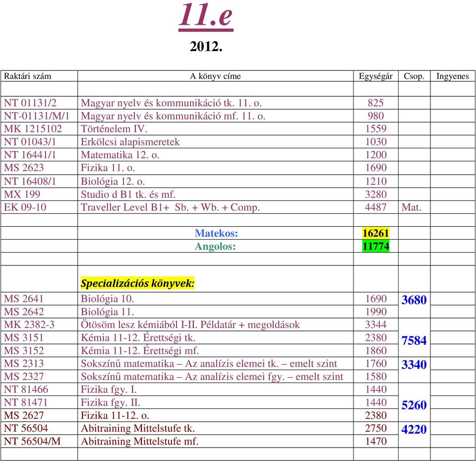
Task: Select stock number 'MS 2623'
Action: (24, 168)
